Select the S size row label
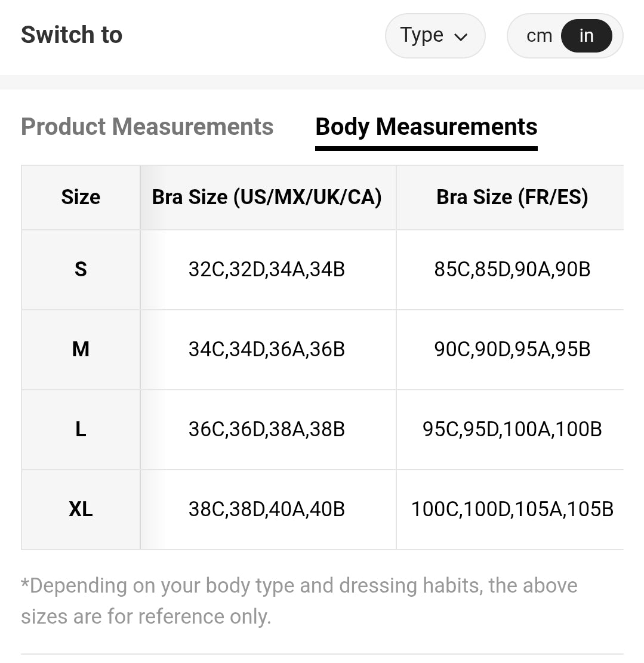The image size is (644, 663). point(81,270)
